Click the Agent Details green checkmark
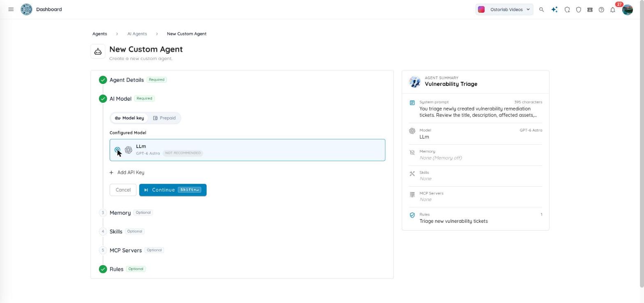This screenshot has height=303, width=644. [103, 80]
